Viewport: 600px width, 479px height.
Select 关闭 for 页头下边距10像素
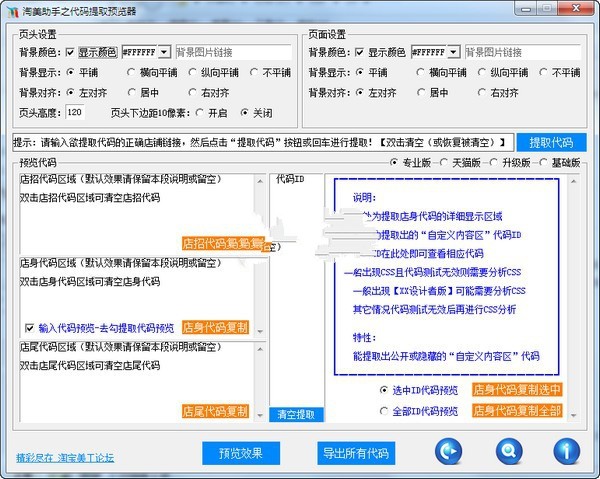tap(244, 113)
